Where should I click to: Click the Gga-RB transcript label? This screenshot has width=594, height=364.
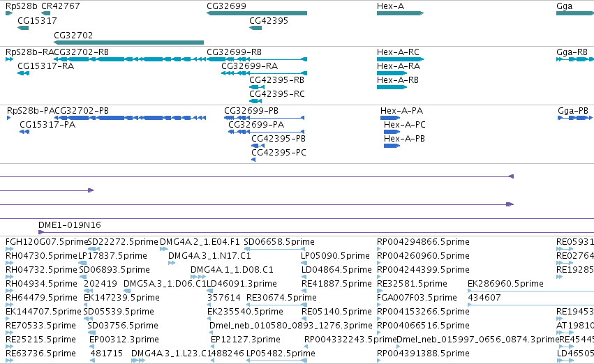pyautogui.click(x=572, y=52)
